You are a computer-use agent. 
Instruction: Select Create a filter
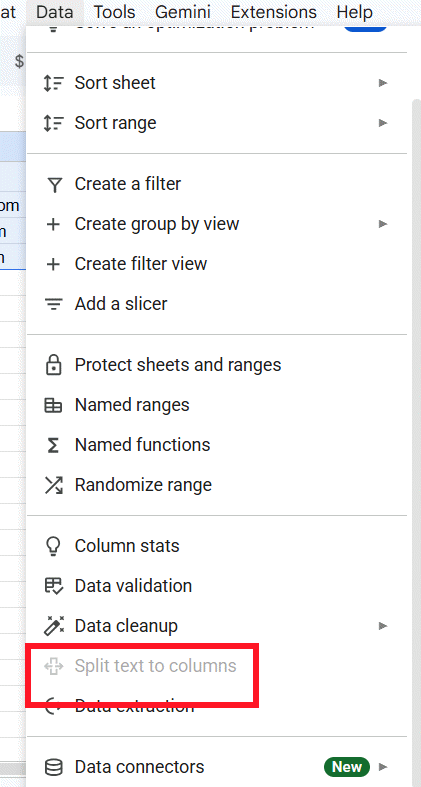[219, 184]
